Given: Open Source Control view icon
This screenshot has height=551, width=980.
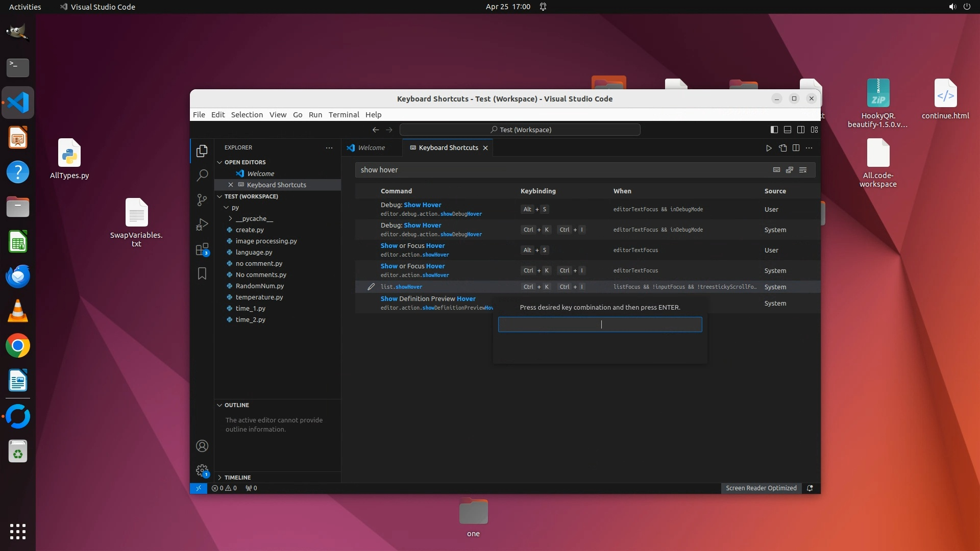Looking at the screenshot, I should pyautogui.click(x=202, y=200).
